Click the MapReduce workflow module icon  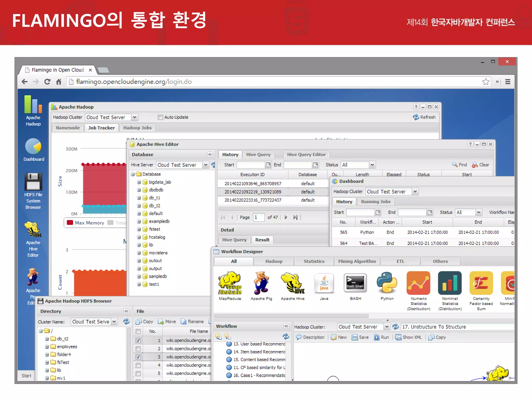coord(230,286)
